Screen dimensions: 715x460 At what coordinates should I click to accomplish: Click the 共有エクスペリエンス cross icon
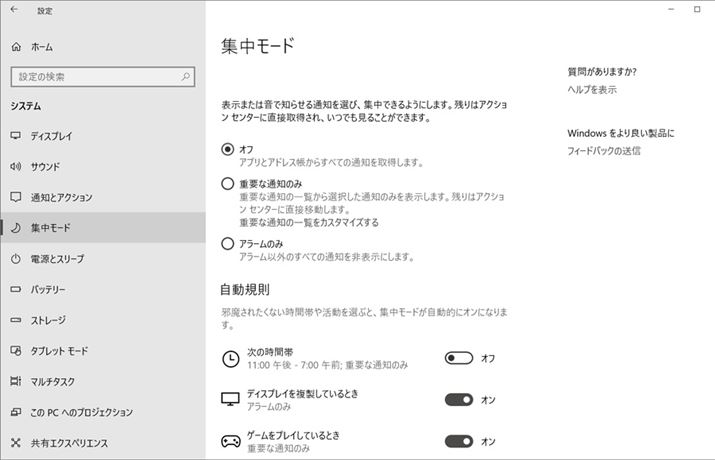tap(16, 443)
